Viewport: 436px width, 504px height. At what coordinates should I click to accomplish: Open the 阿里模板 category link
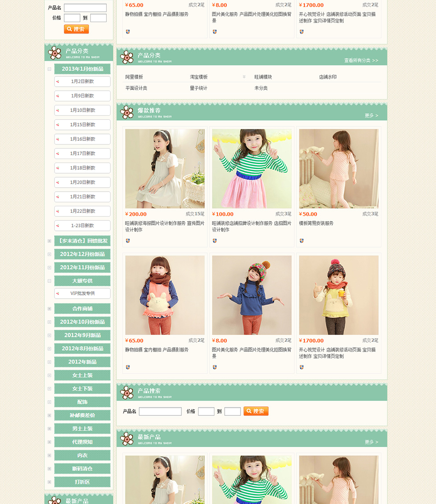(134, 77)
